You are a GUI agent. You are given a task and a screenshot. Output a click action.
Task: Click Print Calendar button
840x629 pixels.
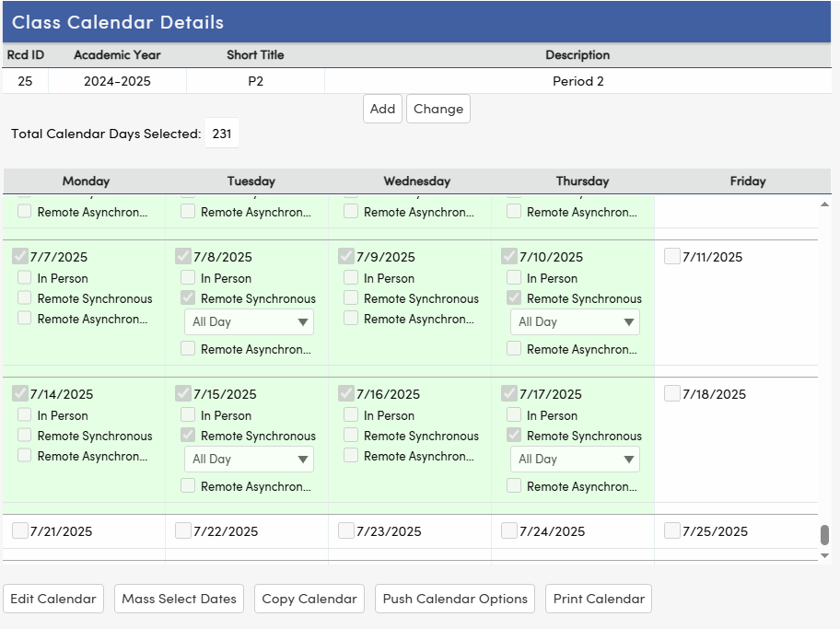click(x=599, y=599)
